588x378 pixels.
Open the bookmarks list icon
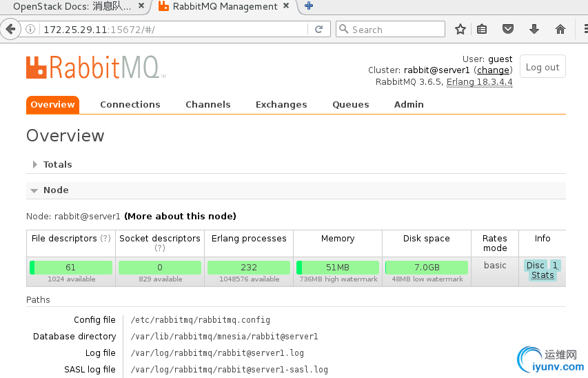[482, 29]
